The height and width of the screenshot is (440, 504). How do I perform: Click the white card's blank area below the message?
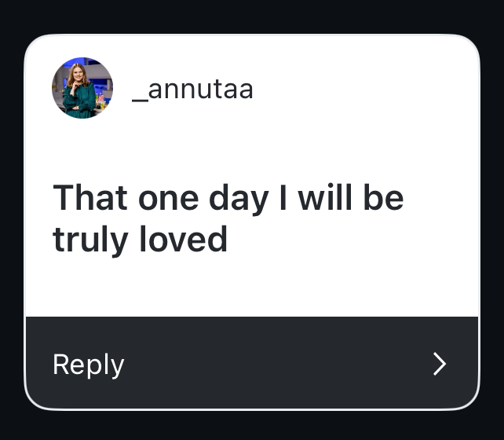tap(251, 287)
